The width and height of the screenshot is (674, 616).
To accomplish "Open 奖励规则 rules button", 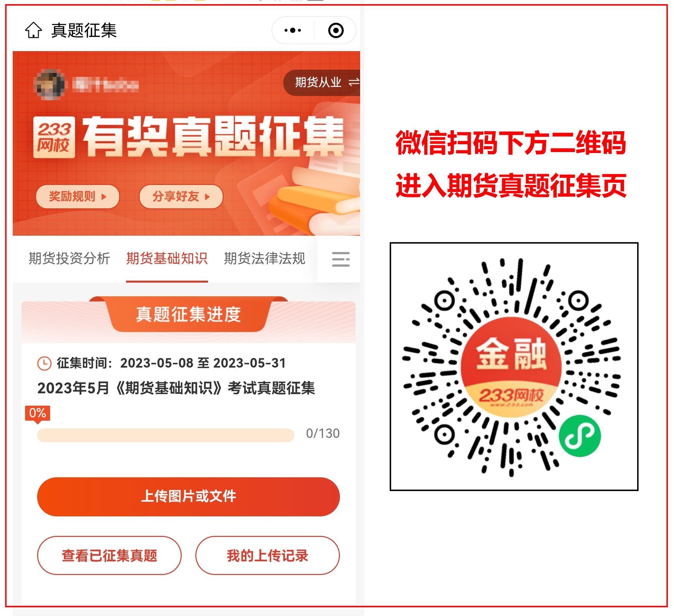I will [77, 197].
